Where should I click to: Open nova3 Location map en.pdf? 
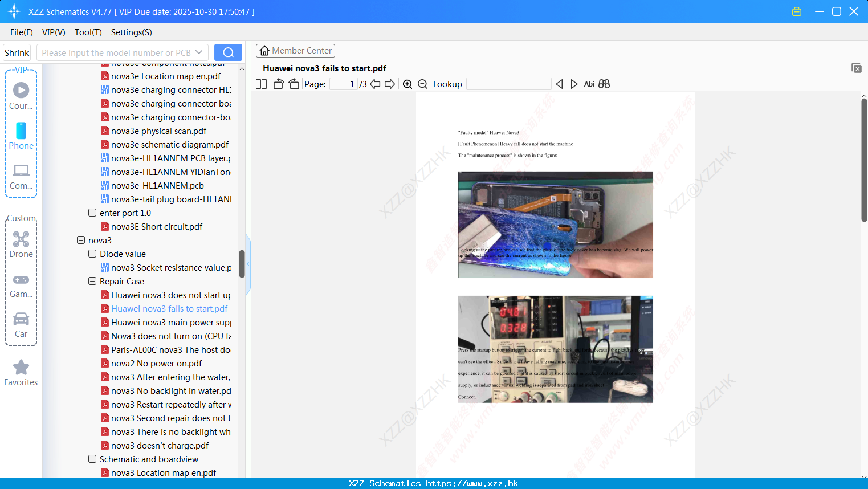point(164,472)
